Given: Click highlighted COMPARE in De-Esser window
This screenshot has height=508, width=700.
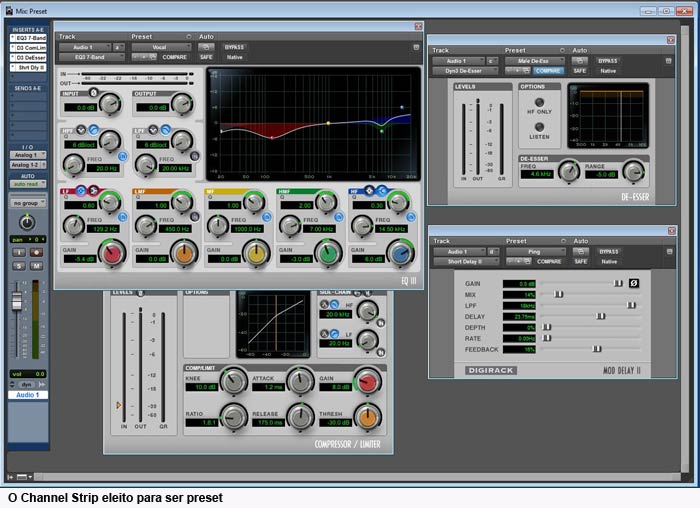Looking at the screenshot, I should (x=548, y=71).
